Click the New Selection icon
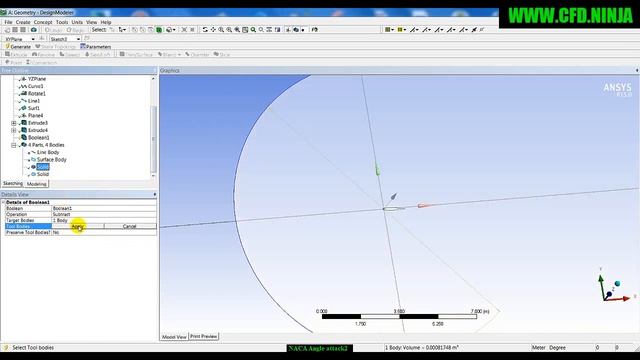Image resolution: width=640 pixels, height=360 pixels. coord(112,30)
